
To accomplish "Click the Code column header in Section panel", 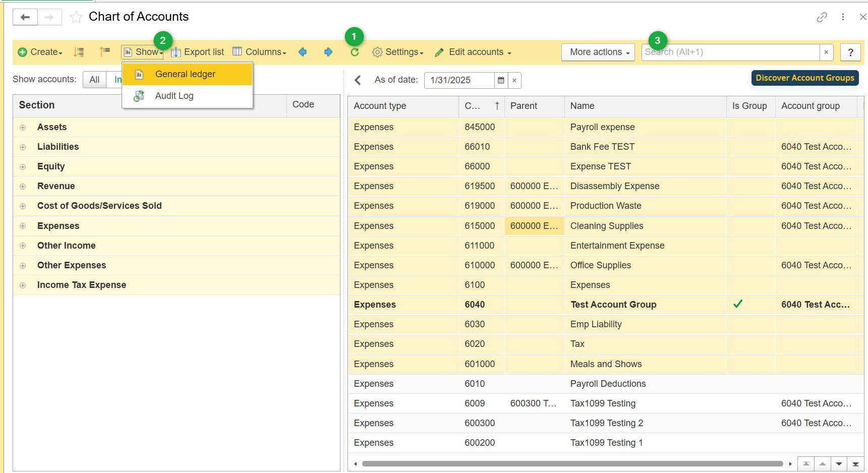I will tap(313, 105).
